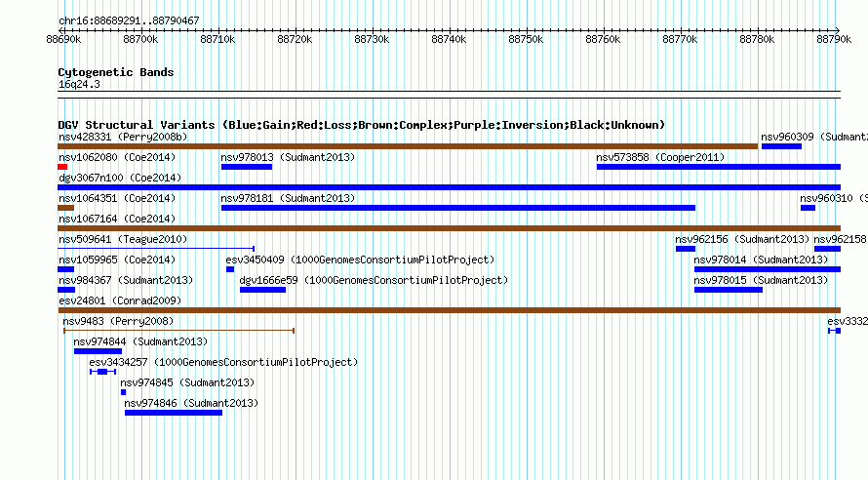Click the blue nsv978014 variant bar
This screenshot has height=480, width=868.
768,269
